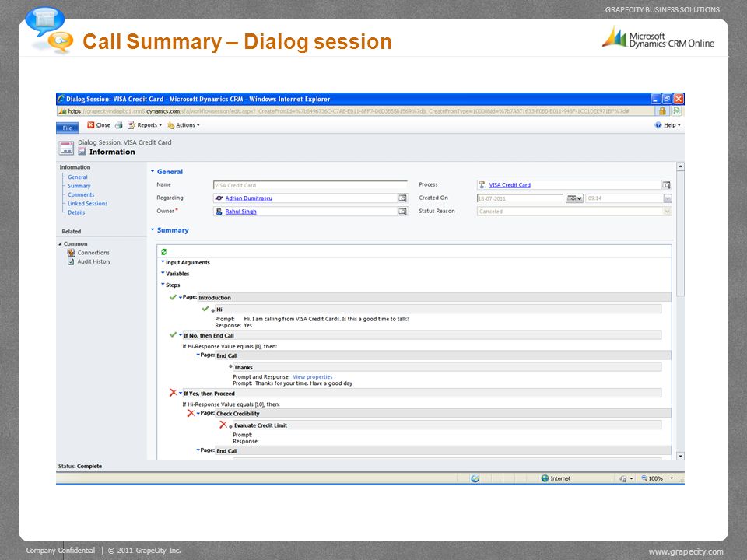Go to General in Information navigation
The width and height of the screenshot is (747, 560).
click(78, 177)
